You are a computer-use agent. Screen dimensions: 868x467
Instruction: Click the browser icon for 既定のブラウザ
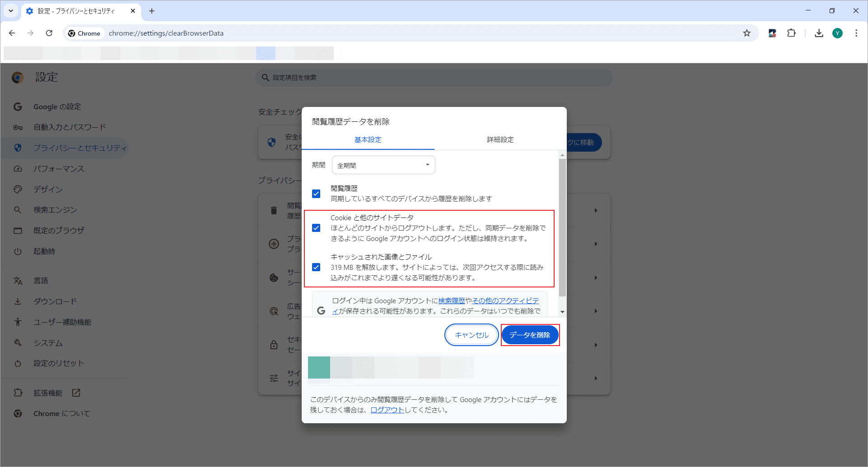18,231
